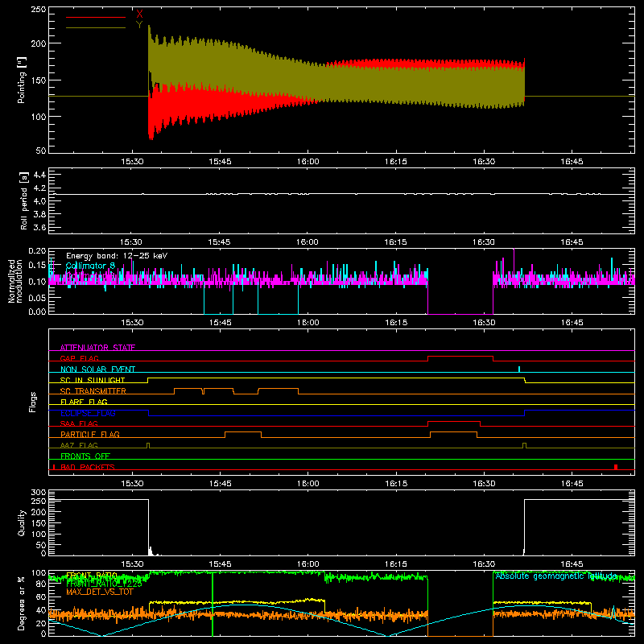Viewport: 644px width, 644px height.
Task: Click the 300 tick on Quality axis
Action: 38,493
